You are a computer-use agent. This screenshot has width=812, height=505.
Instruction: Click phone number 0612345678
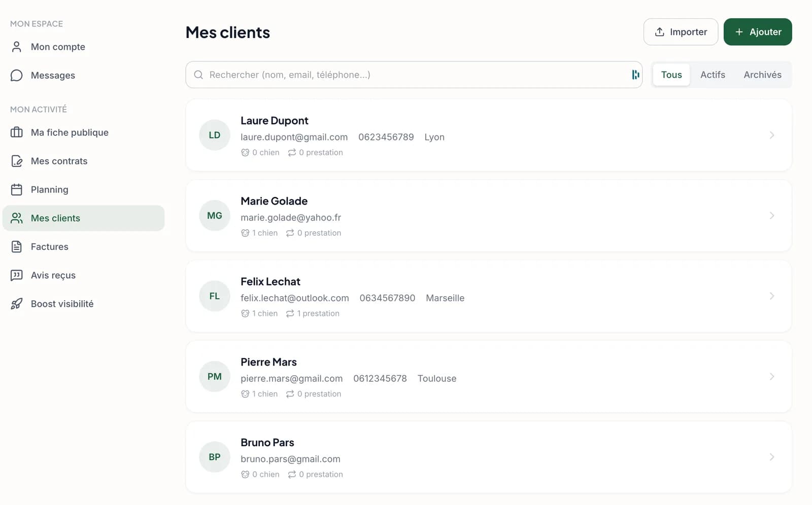[x=380, y=378]
